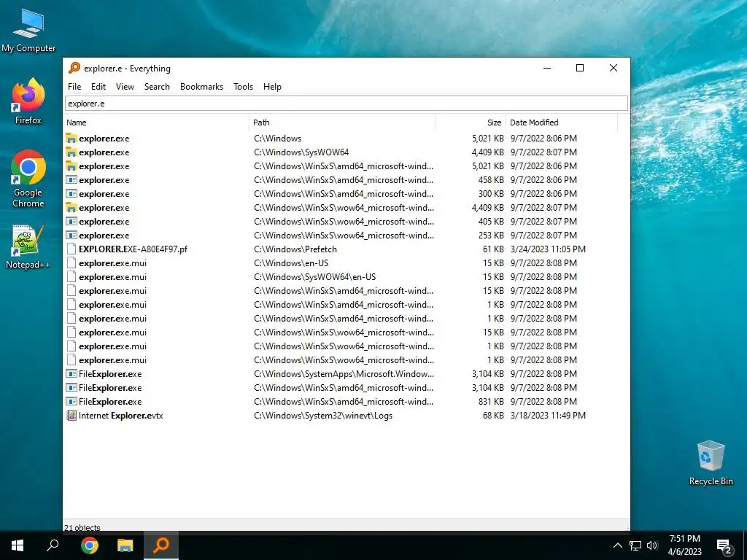Select the Recycle Bin desktop icon

[711, 462]
